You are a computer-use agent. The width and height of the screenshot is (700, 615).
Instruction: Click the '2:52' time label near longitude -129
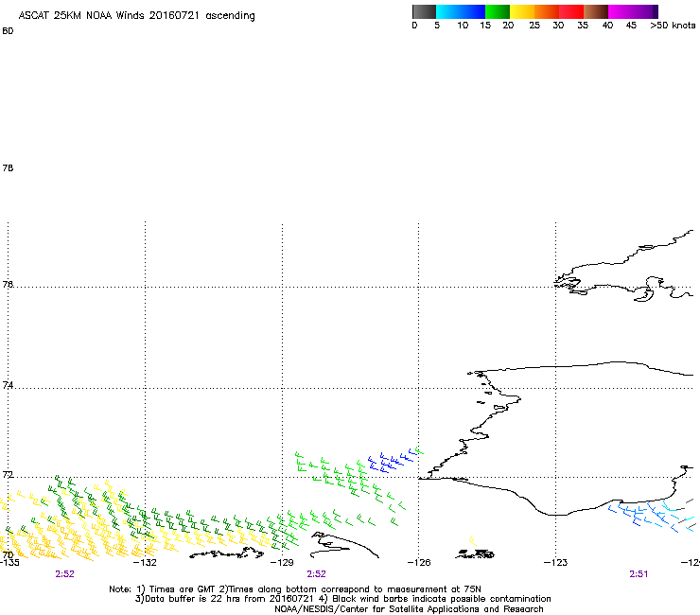click(x=316, y=574)
